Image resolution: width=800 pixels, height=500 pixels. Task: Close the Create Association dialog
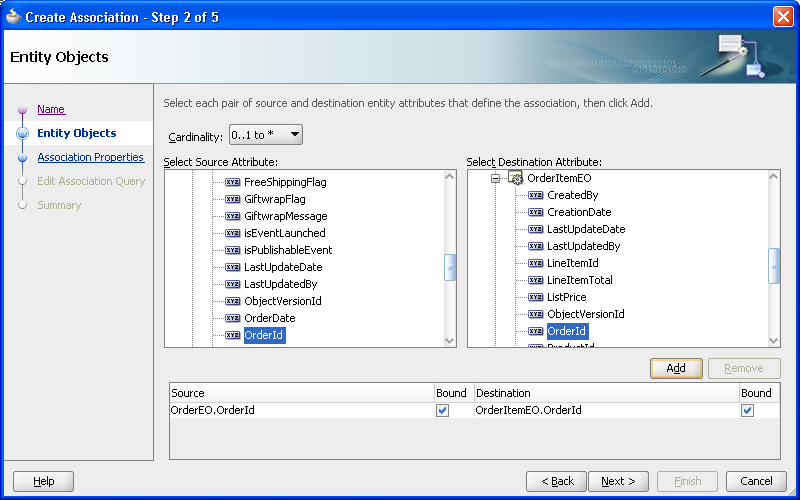point(783,17)
